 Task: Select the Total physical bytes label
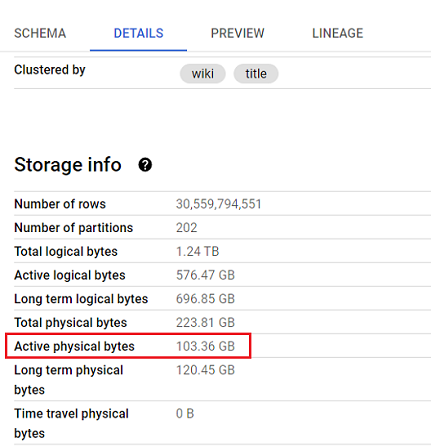pyautogui.click(x=71, y=322)
